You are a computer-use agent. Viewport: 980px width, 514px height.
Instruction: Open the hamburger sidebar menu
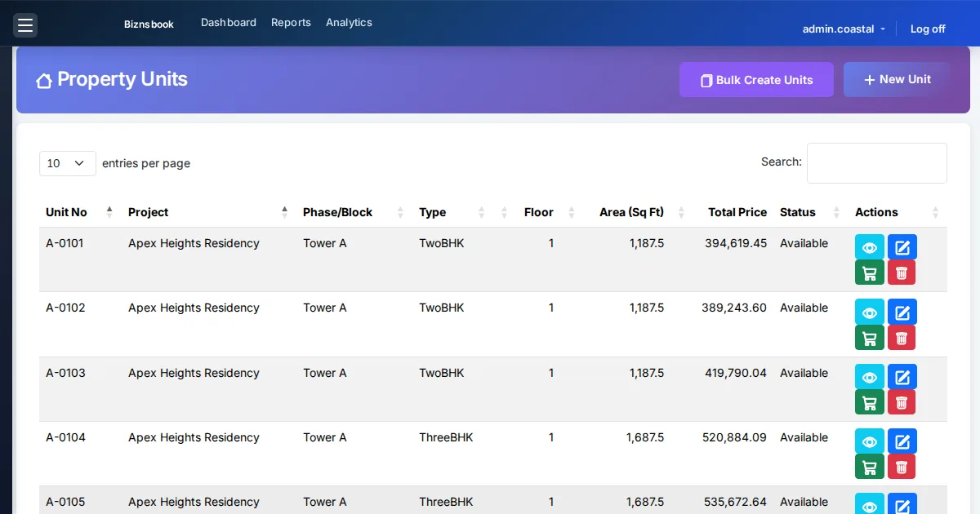click(x=25, y=25)
